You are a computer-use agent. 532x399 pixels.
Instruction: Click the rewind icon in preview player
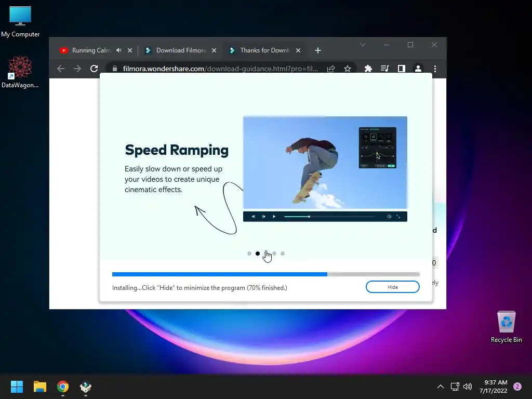[x=253, y=217]
